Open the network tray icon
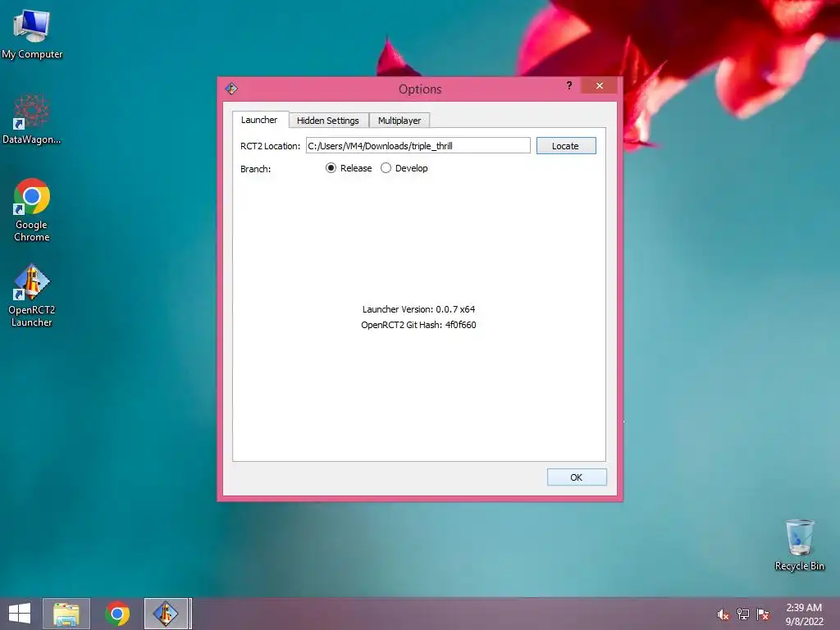840x630 pixels. click(743, 614)
